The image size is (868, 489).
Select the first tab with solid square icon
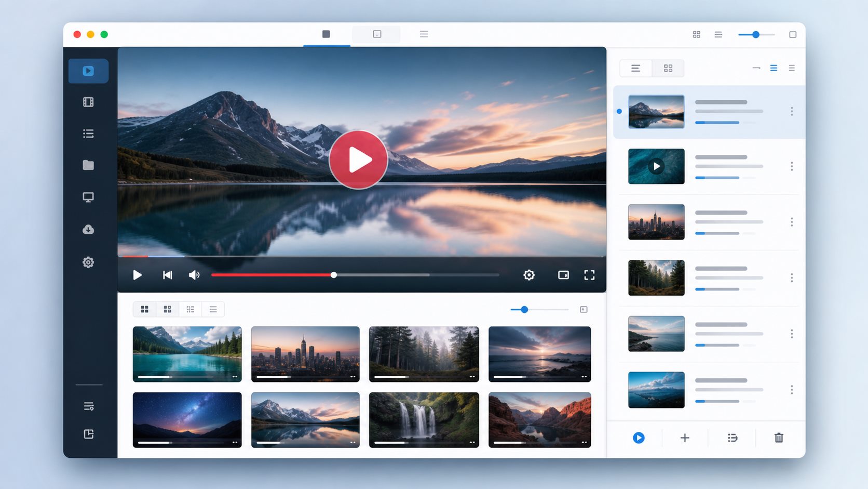coord(326,34)
